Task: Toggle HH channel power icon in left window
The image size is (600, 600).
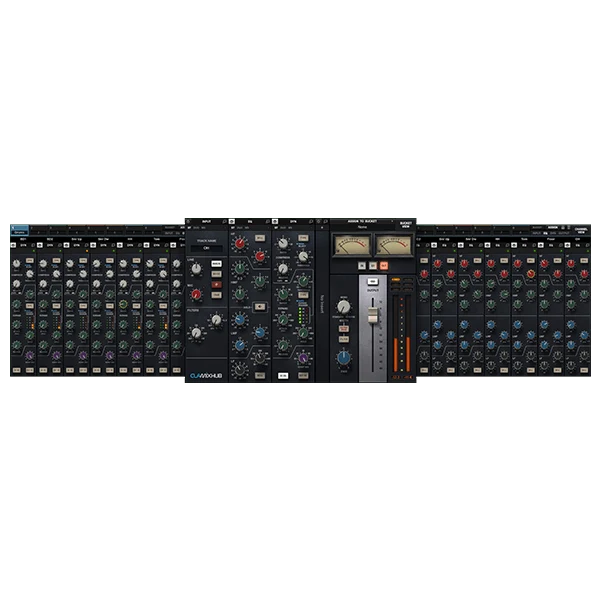Action: coord(120,245)
